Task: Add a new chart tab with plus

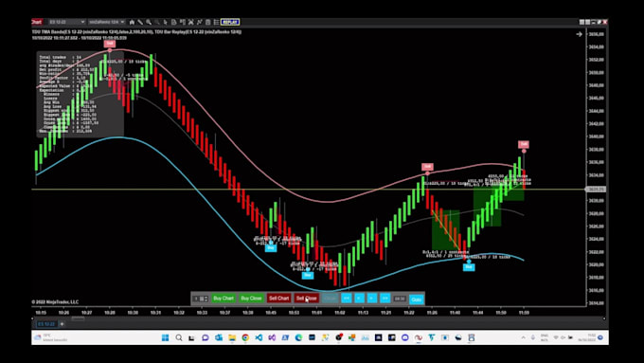Action: tap(62, 324)
